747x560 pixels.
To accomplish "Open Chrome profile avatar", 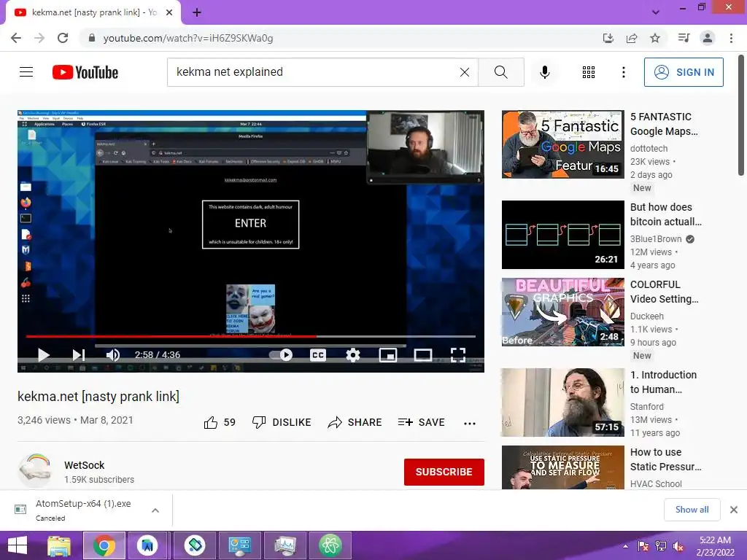I will (x=708, y=38).
